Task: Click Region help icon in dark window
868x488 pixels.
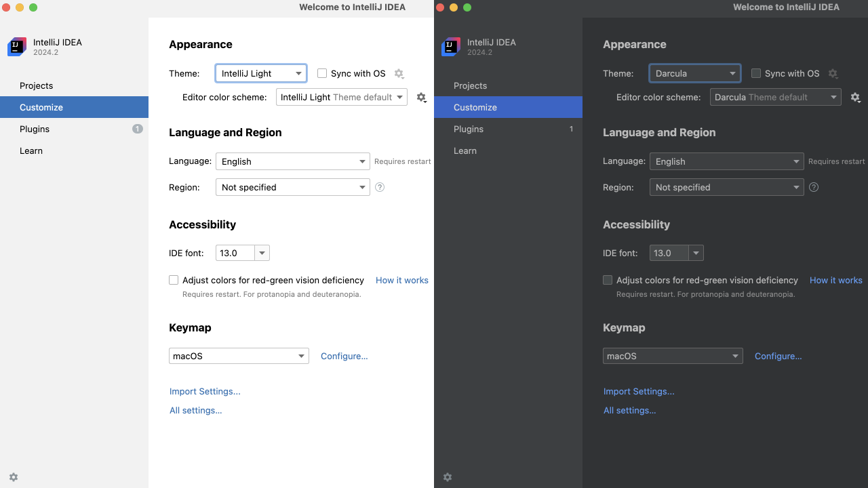Action: (814, 187)
